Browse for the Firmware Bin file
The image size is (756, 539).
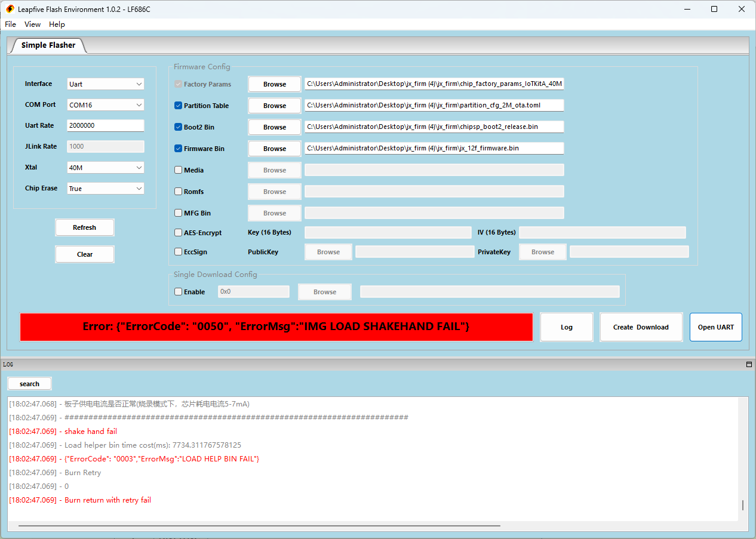275,149
